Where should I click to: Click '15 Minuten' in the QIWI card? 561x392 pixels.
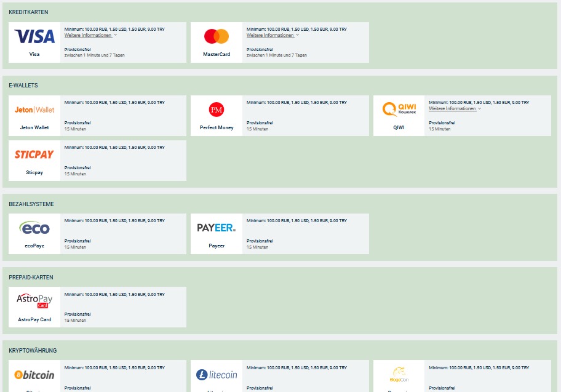point(439,129)
